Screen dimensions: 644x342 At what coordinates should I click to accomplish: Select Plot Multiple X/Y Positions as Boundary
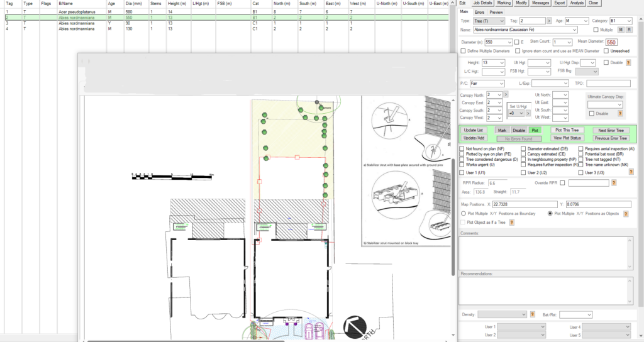click(x=464, y=214)
